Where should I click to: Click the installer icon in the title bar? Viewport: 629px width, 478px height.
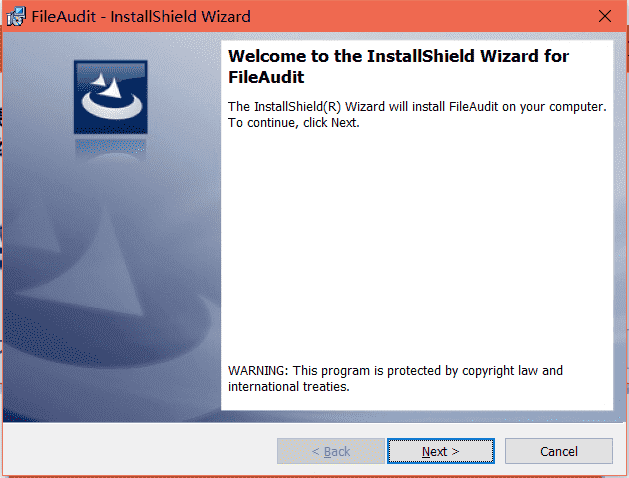tap(16, 16)
